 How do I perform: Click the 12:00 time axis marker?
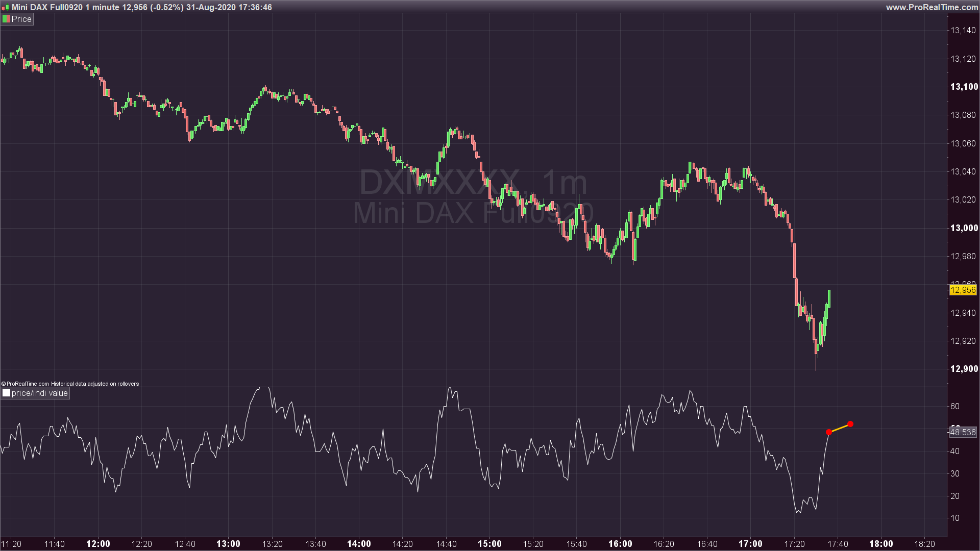coord(98,544)
